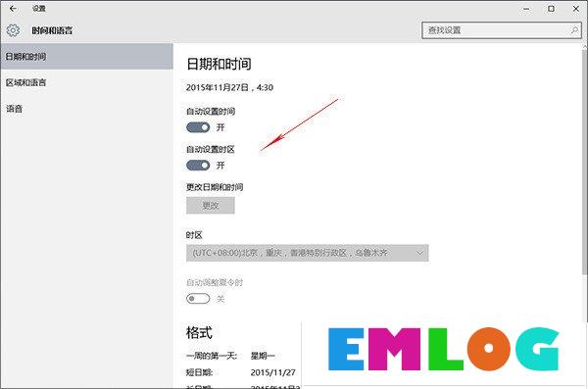Click the settings gear icon

tap(13, 30)
